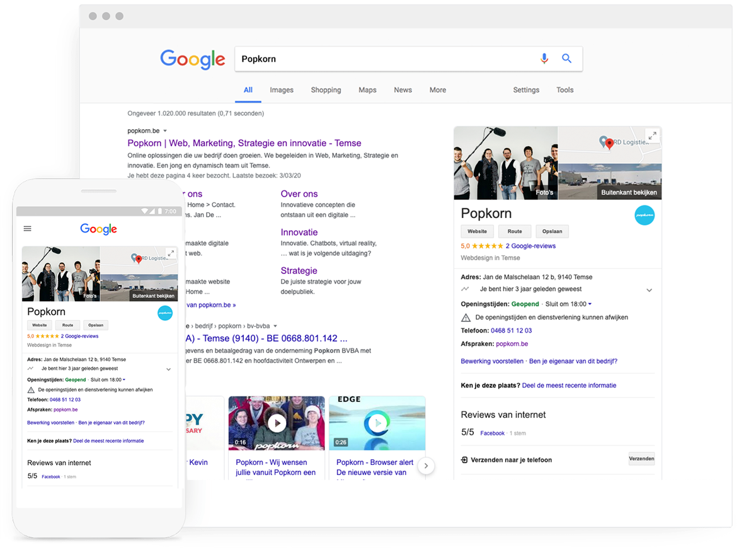Click the Verzenden button
The image size is (756, 557).
click(641, 459)
